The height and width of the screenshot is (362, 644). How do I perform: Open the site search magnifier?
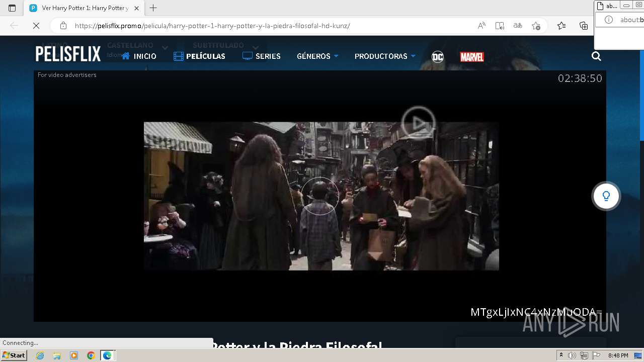point(596,56)
